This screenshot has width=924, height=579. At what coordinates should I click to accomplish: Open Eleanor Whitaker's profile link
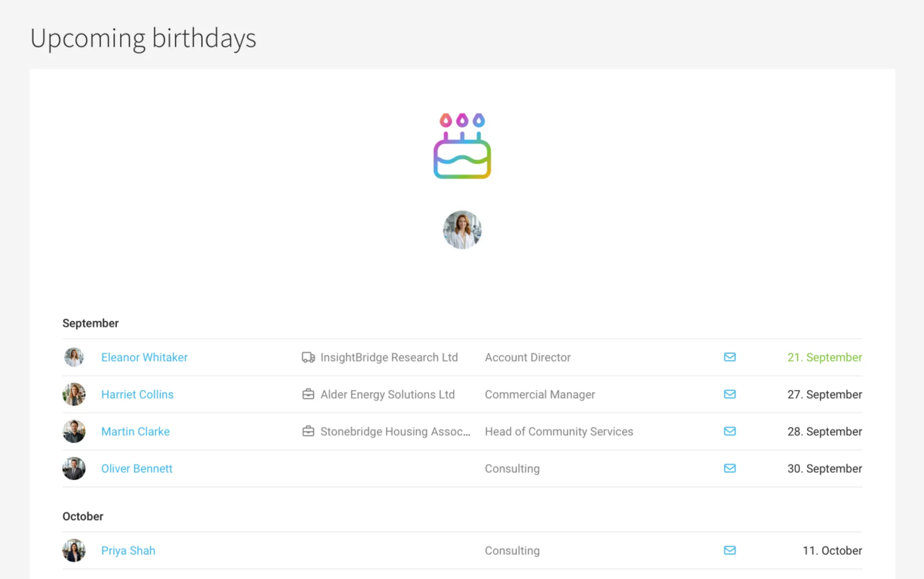coord(144,357)
